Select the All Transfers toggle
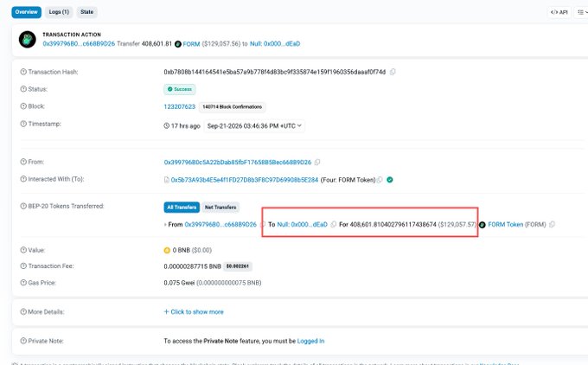Screen dimensions: 588x365 (x=182, y=207)
